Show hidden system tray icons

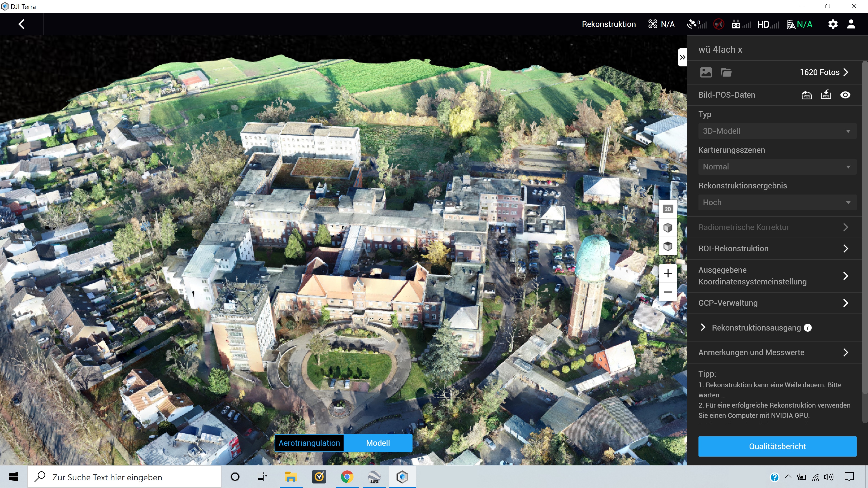(x=788, y=477)
